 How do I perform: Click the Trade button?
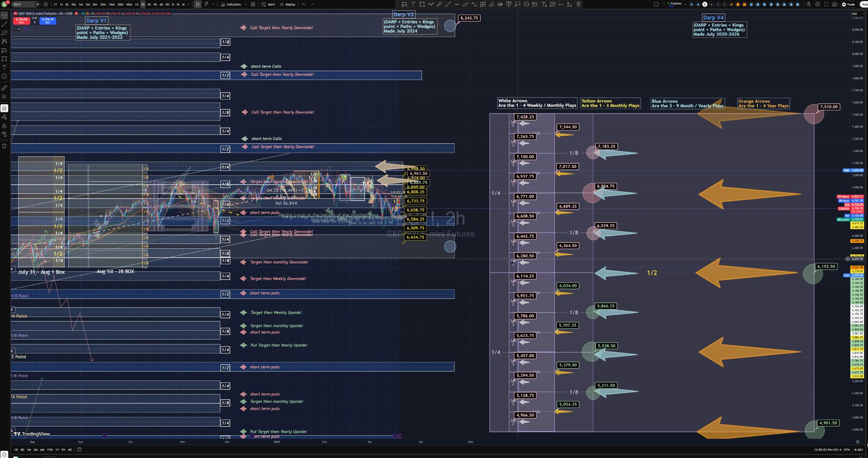(849, 4)
